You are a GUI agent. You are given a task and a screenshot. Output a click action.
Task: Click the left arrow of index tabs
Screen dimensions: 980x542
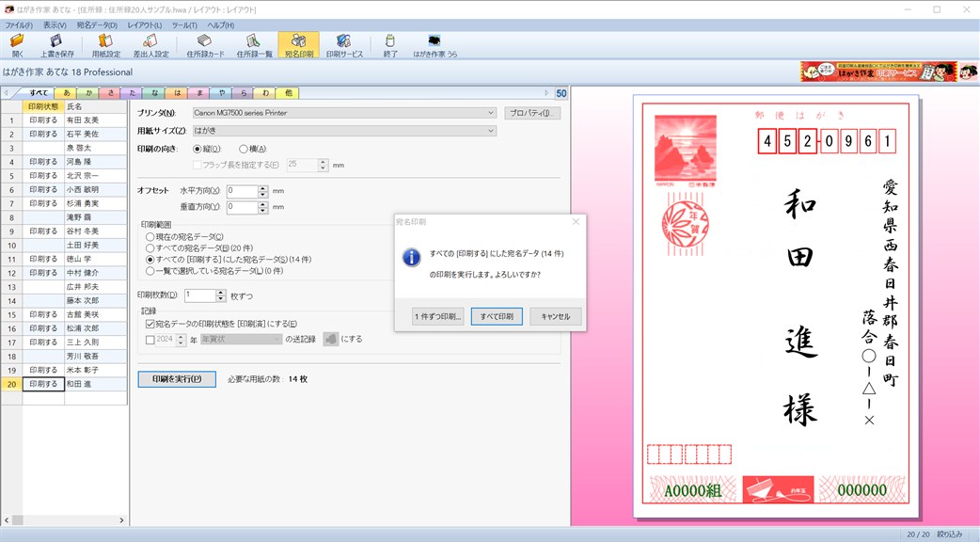[7, 93]
